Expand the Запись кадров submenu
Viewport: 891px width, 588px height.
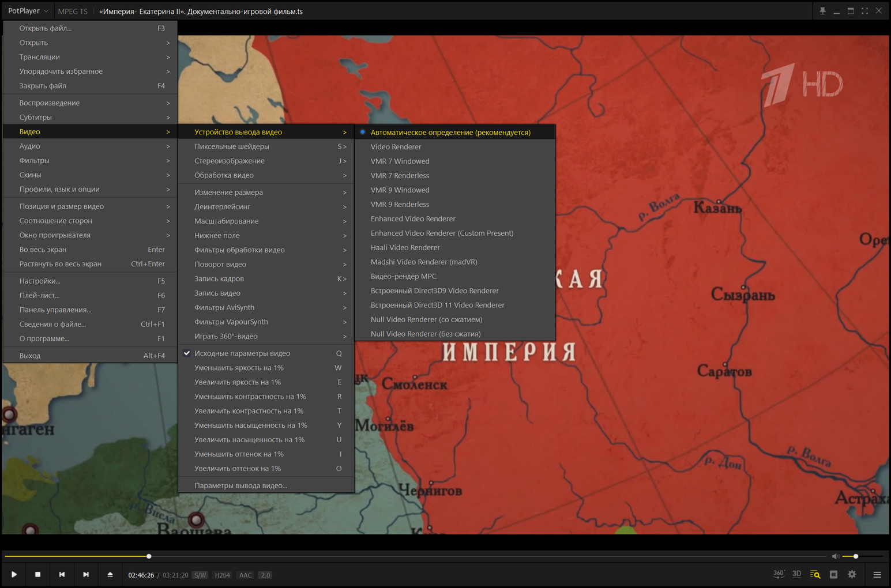pos(266,278)
